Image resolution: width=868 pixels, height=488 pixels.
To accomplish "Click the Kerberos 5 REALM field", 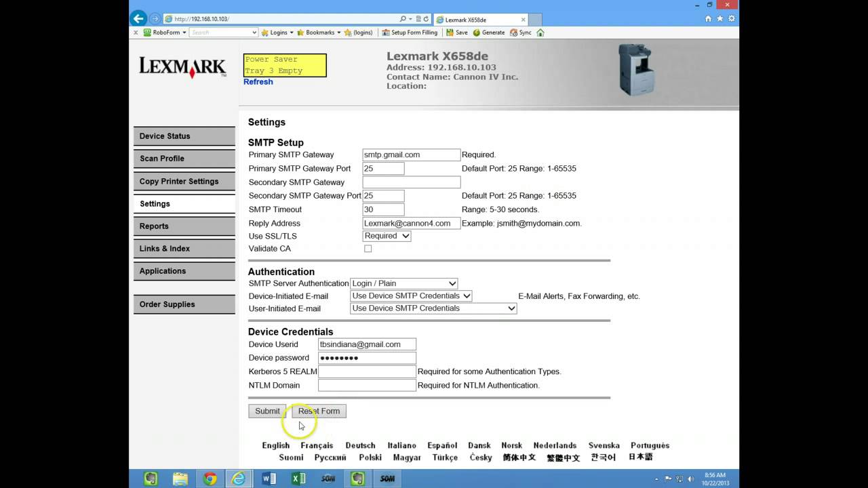I will 367,371.
